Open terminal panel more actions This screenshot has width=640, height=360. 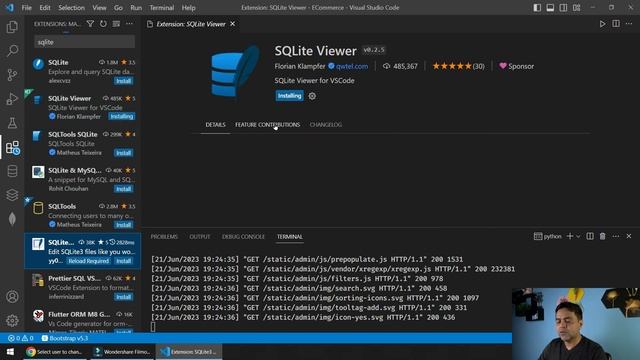[x=616, y=236]
